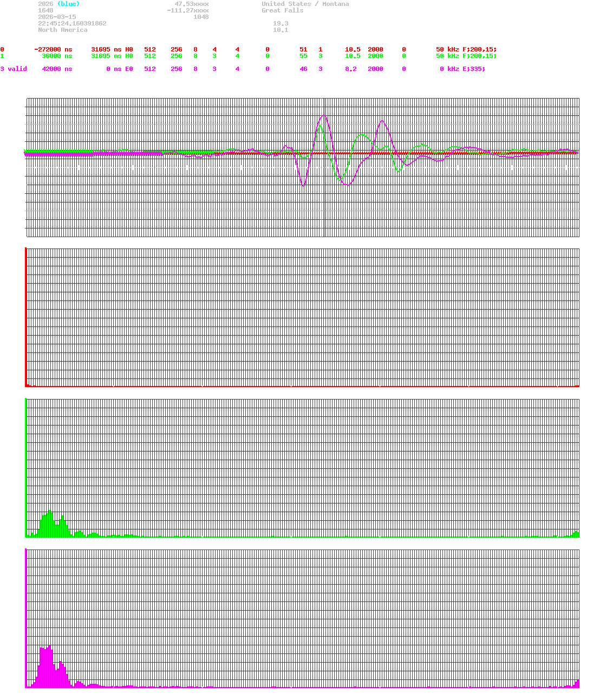Click the Sieve-Corr. column header
Viewport: 593px width, 700px height.
click(x=51, y=43)
